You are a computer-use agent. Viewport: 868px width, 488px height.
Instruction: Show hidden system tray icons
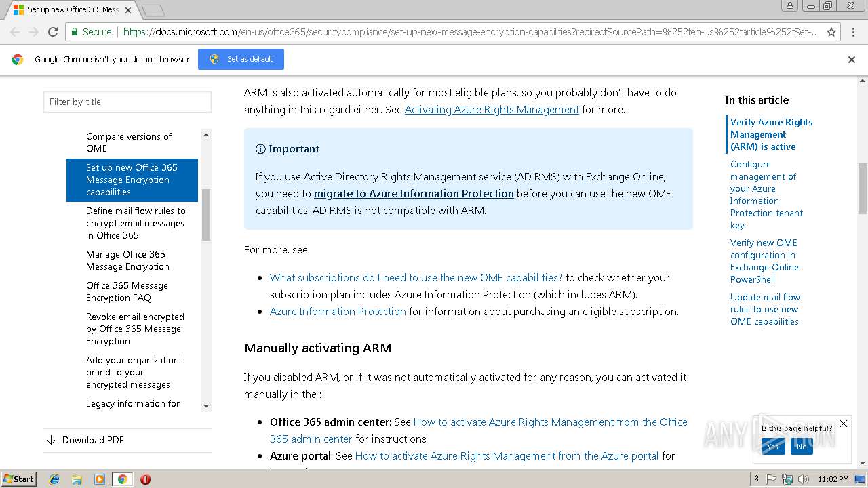(x=757, y=479)
